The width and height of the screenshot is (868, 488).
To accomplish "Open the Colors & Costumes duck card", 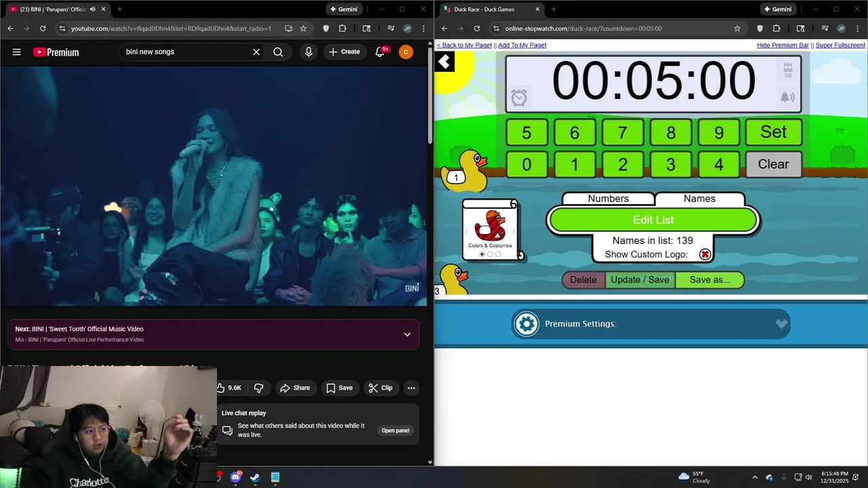I will [490, 230].
